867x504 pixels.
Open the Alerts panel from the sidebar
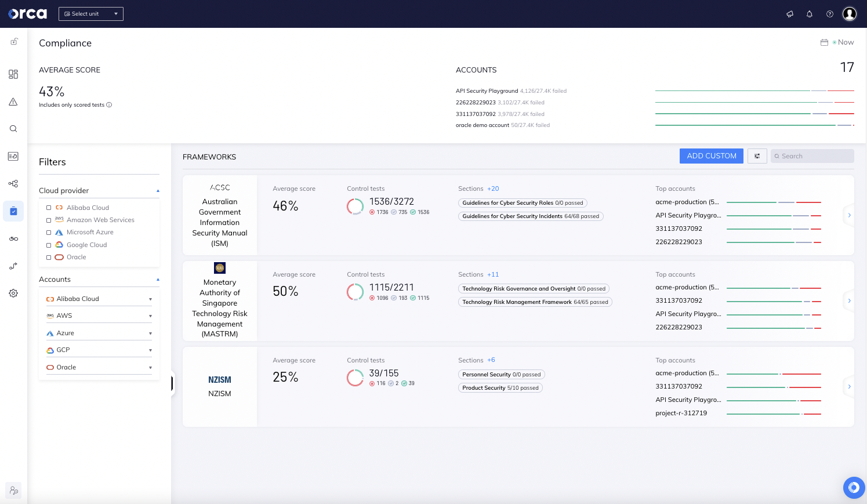pos(13,101)
